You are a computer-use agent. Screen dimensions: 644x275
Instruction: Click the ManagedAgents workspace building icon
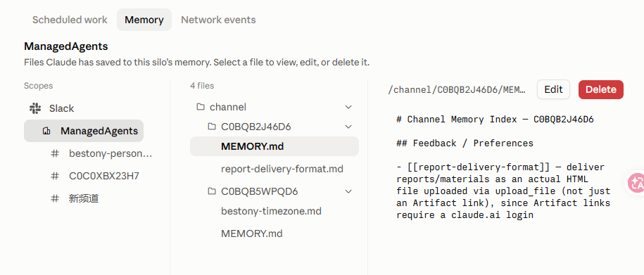pos(46,131)
